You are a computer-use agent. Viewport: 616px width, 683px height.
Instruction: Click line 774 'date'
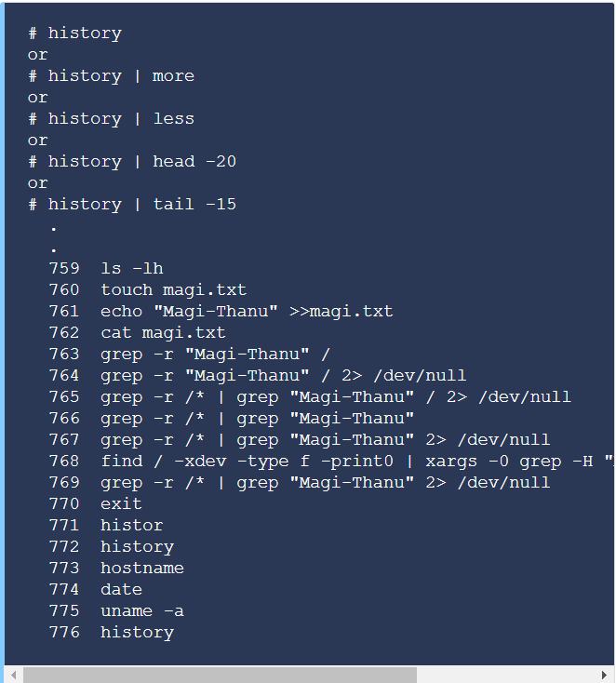[96, 590]
